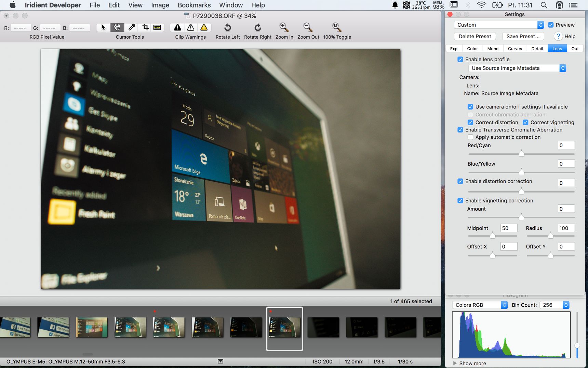Image resolution: width=588 pixels, height=368 pixels.
Task: Uncheck Correct vignetting
Action: (x=525, y=122)
